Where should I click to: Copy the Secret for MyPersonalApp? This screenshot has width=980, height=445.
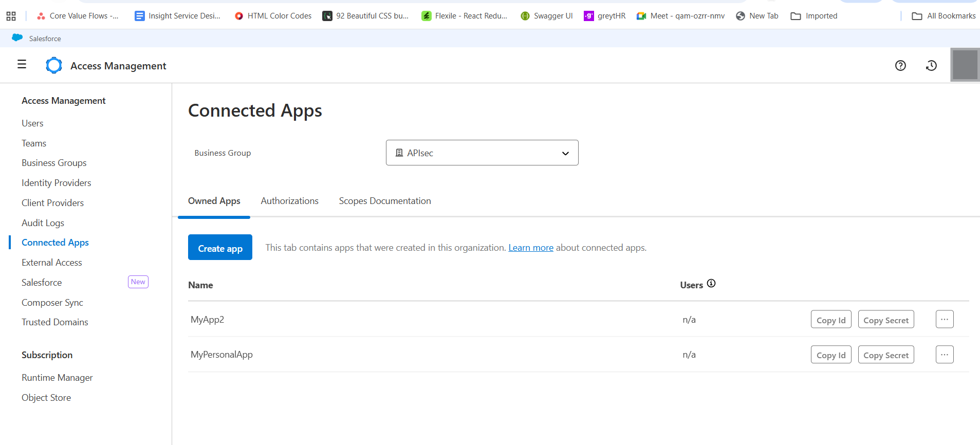click(885, 355)
